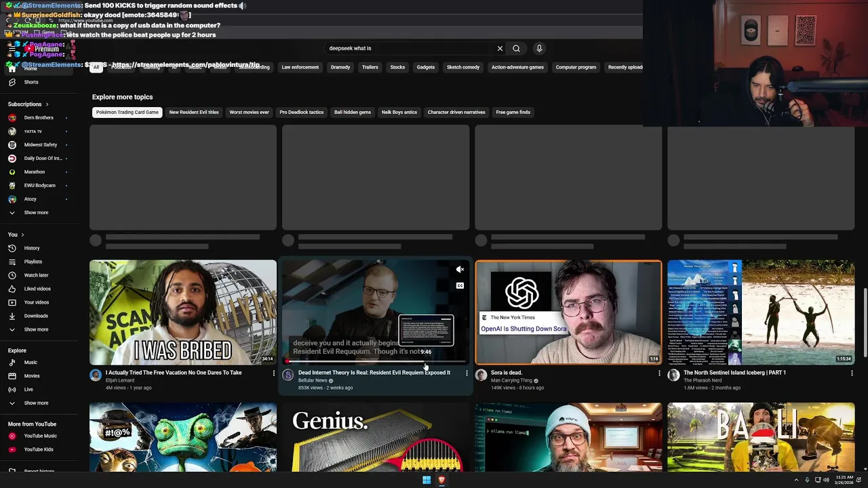The image size is (868, 488).
Task: Open options menu for Dead Internet Theory video
Action: [x=467, y=373]
